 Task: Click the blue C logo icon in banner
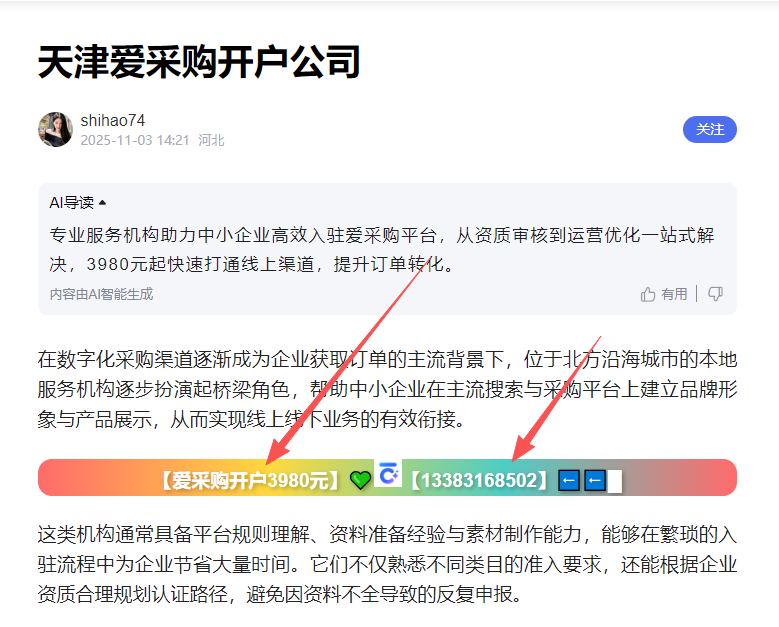coord(388,474)
